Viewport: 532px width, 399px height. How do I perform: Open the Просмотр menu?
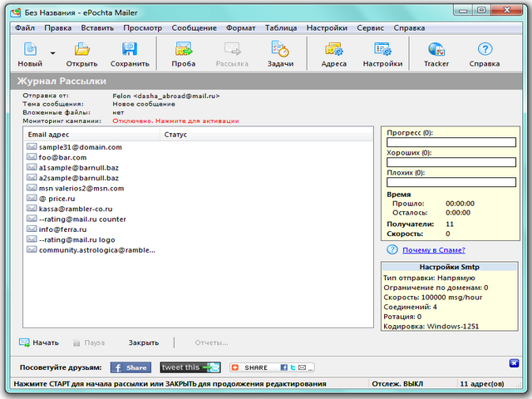[x=142, y=27]
